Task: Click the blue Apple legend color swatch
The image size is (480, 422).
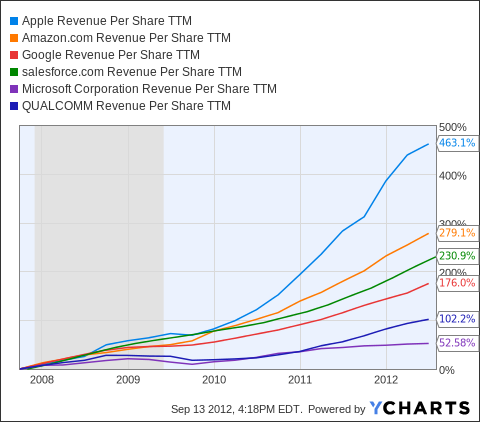Action: point(14,21)
